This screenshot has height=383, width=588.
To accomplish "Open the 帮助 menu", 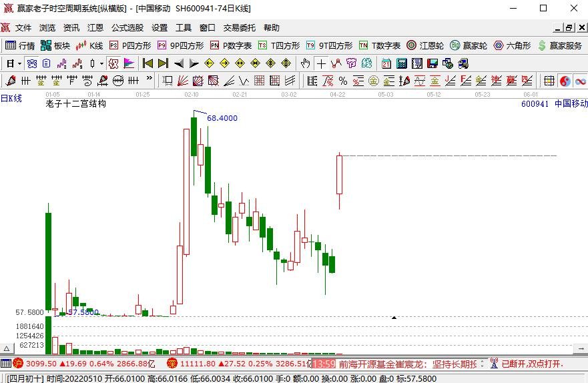I will click(272, 28).
